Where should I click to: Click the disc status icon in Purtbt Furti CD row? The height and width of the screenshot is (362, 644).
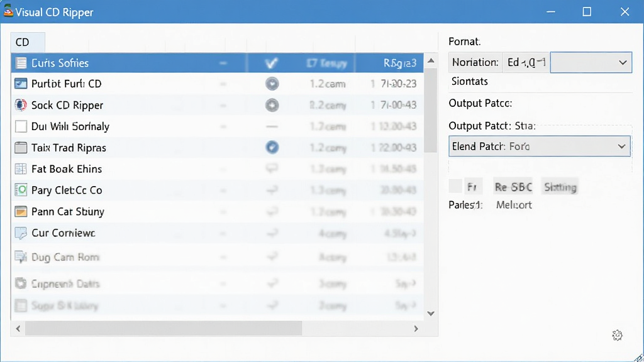click(272, 84)
